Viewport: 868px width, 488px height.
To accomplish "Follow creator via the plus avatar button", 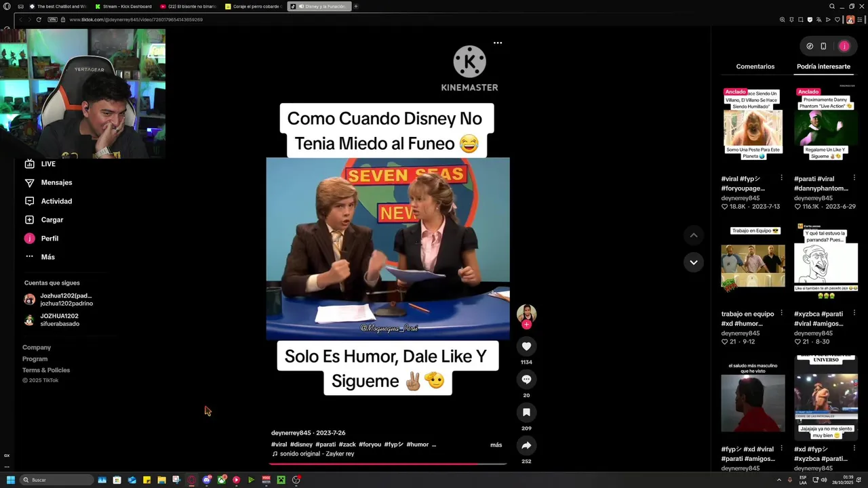I will tap(526, 325).
